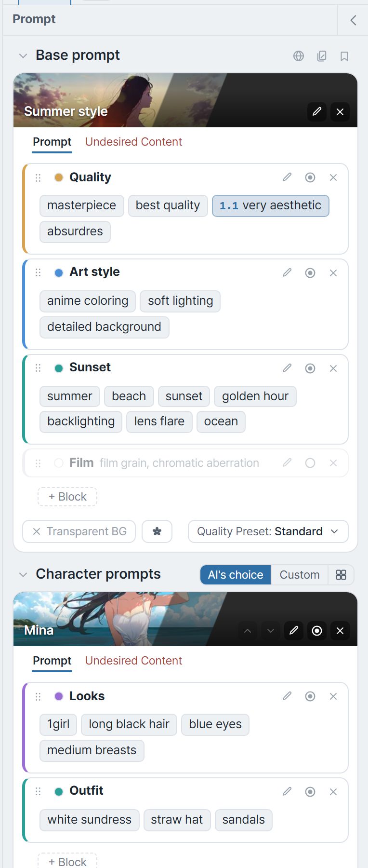Select the Custom position option

[300, 575]
